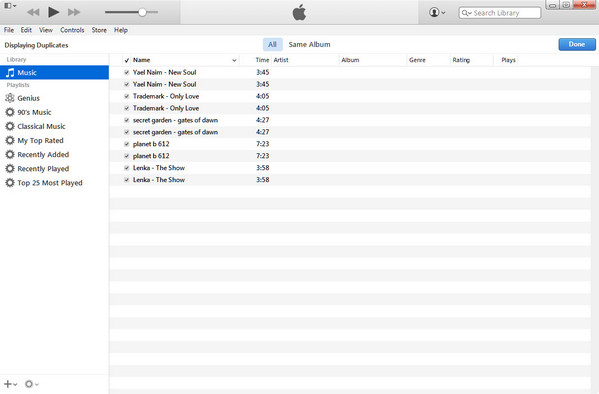Open the Edit menu
The height and width of the screenshot is (394, 599).
click(26, 30)
